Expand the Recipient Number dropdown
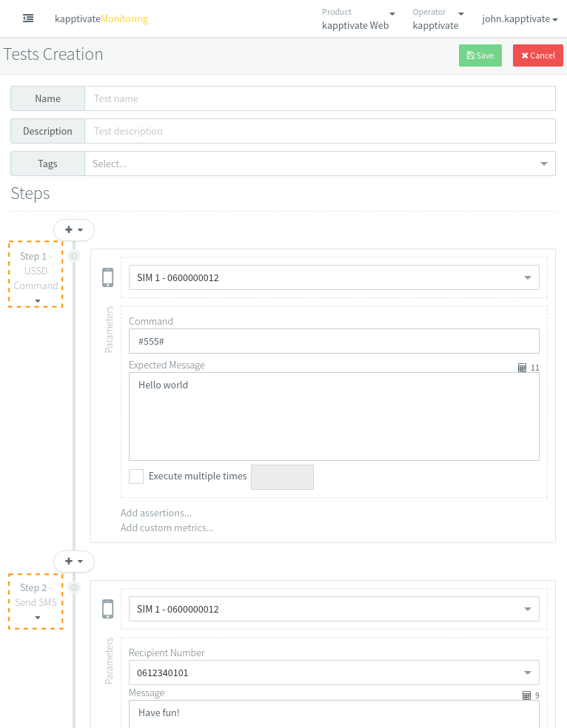This screenshot has width=567, height=728. tap(334, 673)
